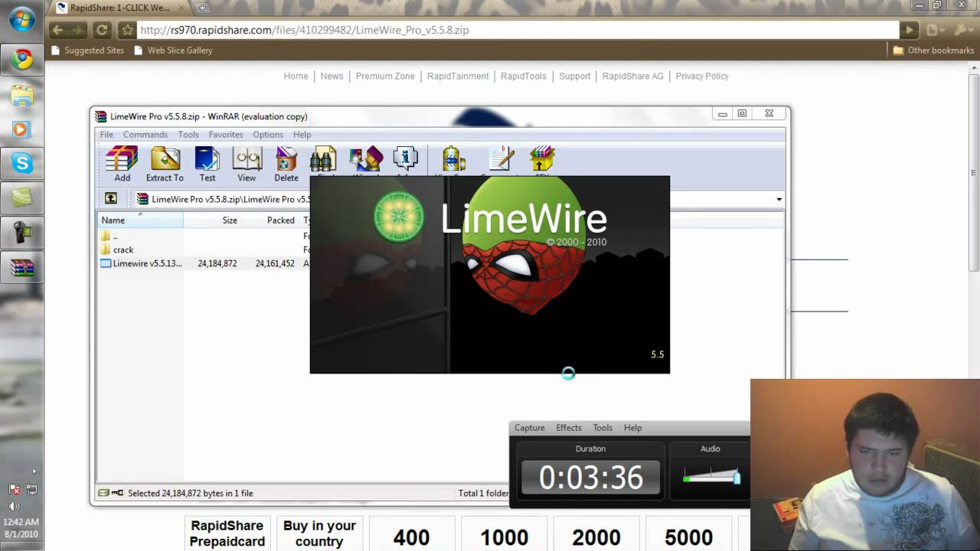Open the recorder Tools menu

point(603,428)
